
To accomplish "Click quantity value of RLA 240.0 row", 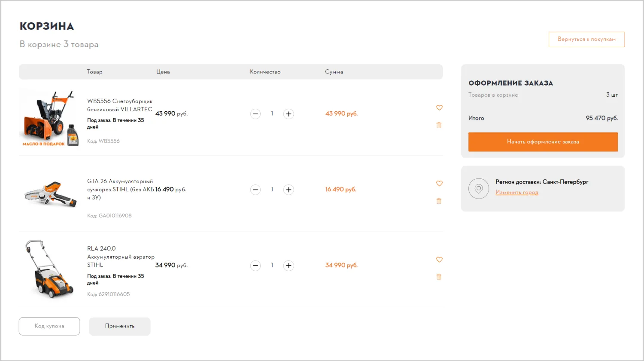I will [x=272, y=265].
